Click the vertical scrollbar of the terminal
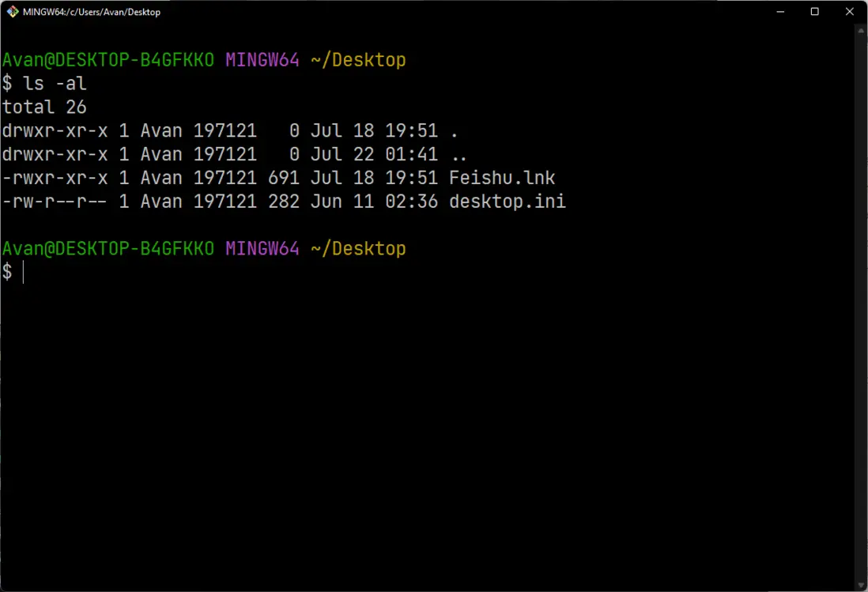Viewport: 868px width, 592px height. point(860,308)
